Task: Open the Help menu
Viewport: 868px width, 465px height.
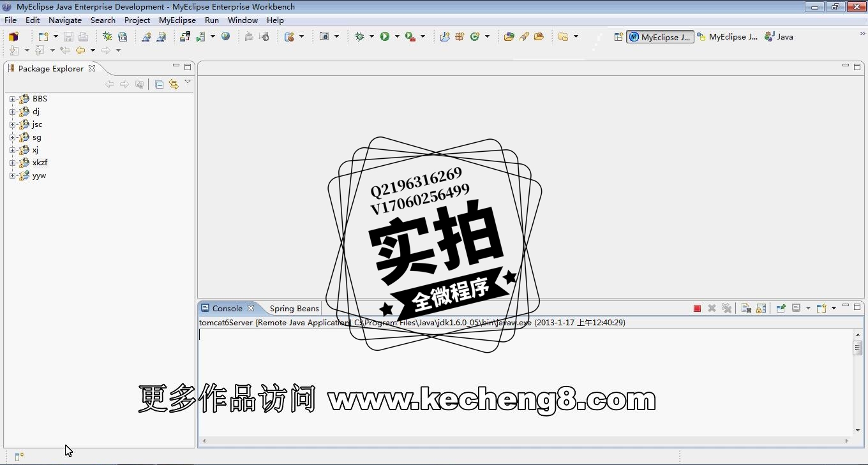Action: click(275, 20)
